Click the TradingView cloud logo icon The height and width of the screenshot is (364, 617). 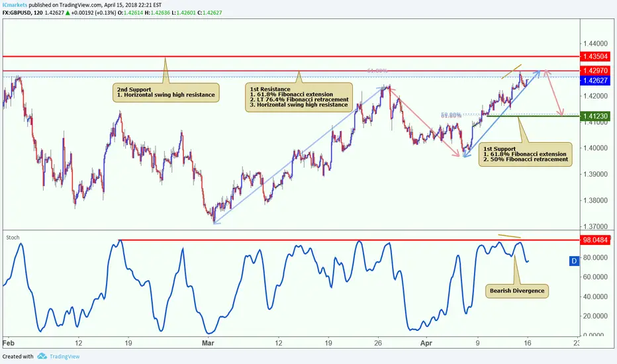42,356
